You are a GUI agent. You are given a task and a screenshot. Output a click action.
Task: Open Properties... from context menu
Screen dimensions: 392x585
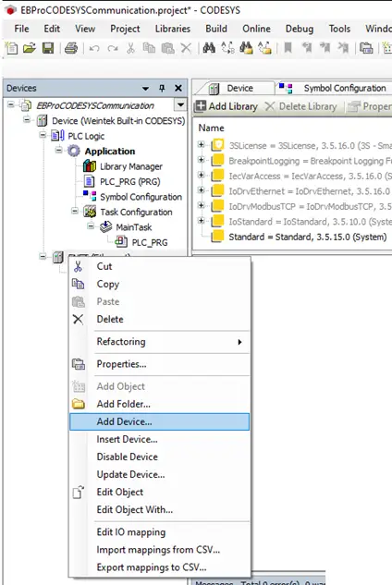(x=159, y=364)
